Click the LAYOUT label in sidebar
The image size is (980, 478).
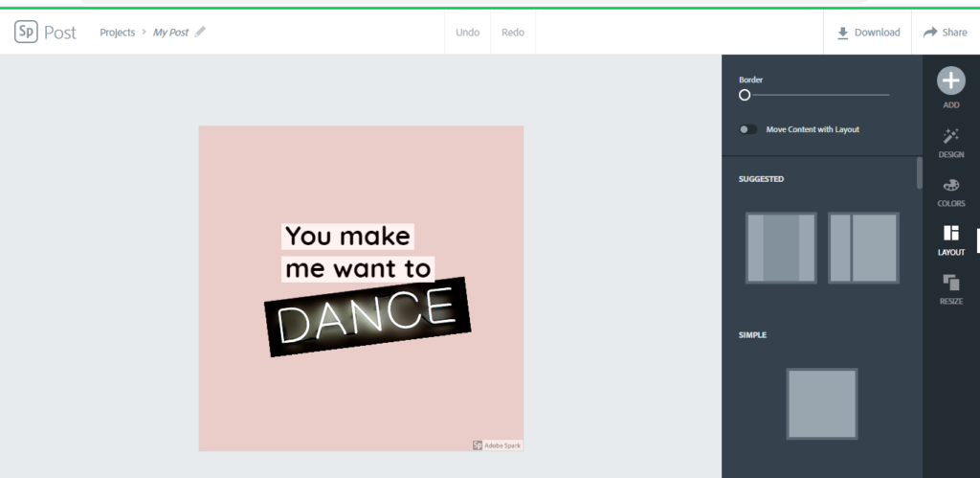(x=950, y=253)
